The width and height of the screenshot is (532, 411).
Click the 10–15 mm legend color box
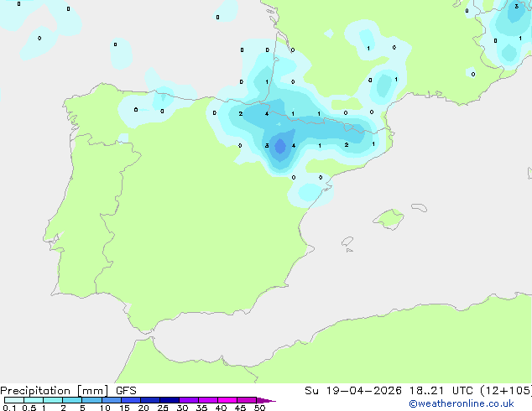click(112, 400)
